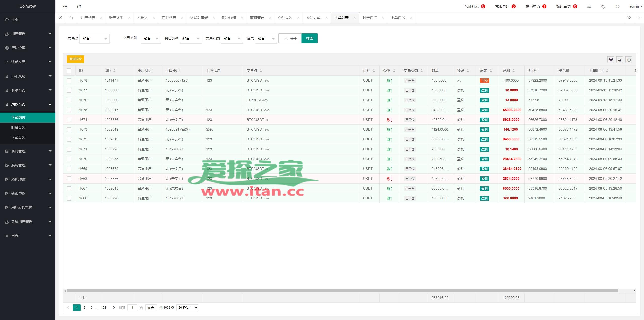
Task: Check row with ID 1676
Action: tap(69, 100)
